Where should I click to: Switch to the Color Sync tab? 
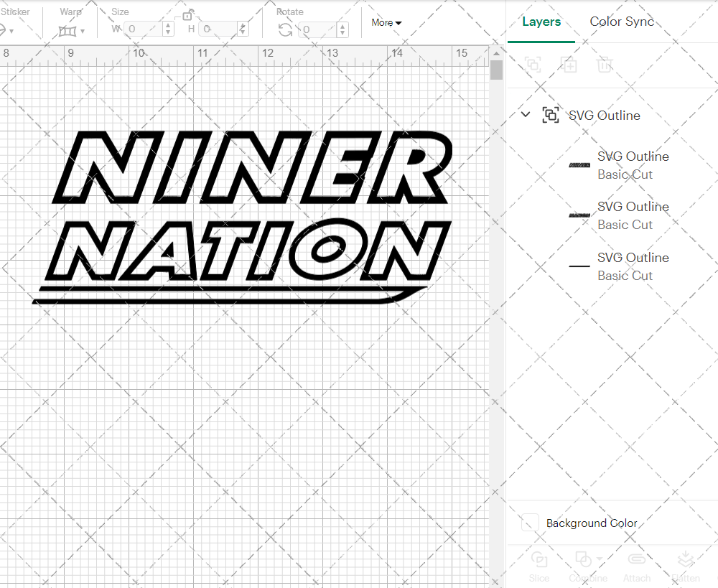click(x=622, y=22)
